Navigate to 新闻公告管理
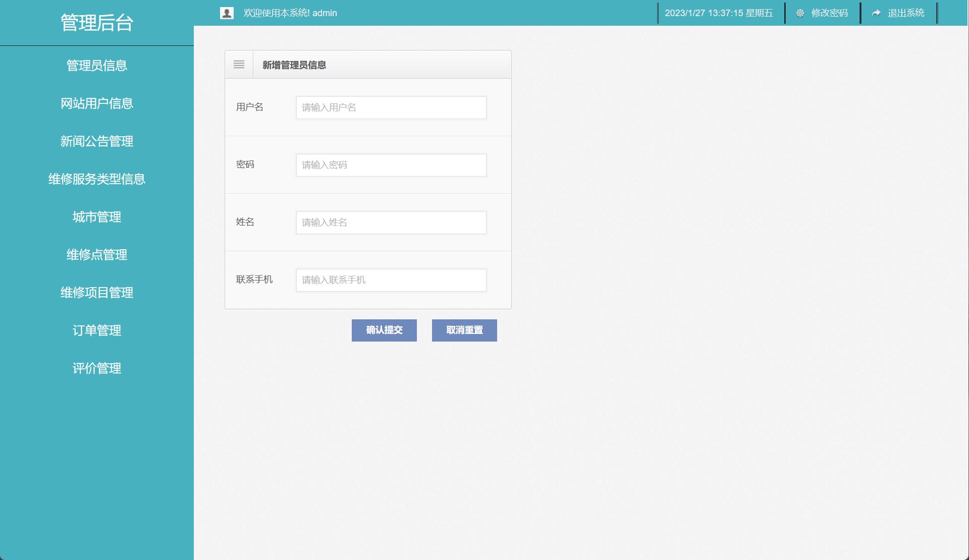Image resolution: width=969 pixels, height=560 pixels. [x=96, y=142]
